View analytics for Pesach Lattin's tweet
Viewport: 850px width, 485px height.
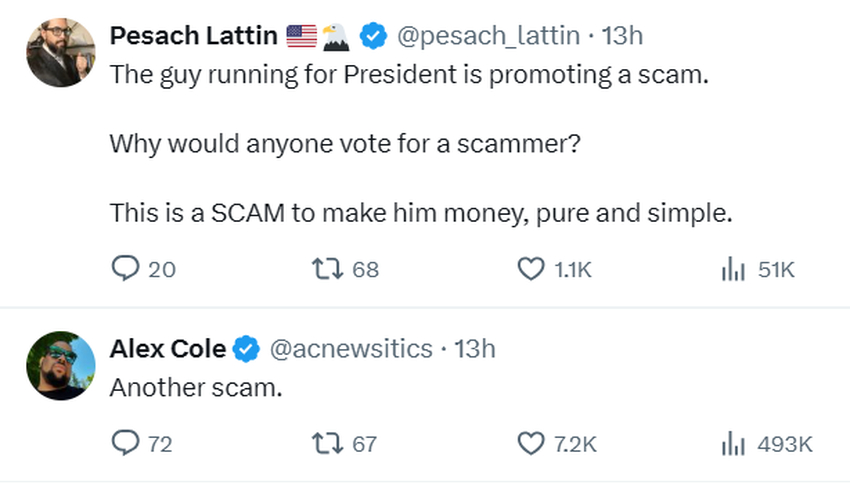click(732, 269)
